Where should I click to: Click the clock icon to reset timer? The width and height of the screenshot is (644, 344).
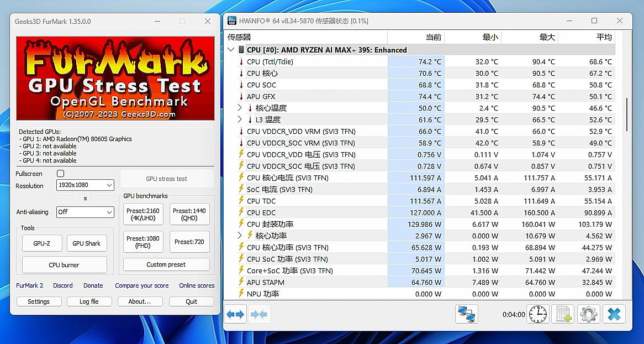coord(537,314)
